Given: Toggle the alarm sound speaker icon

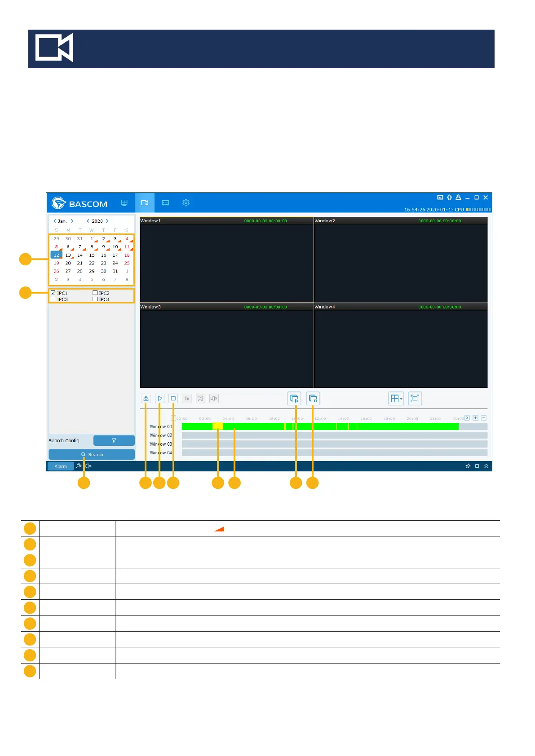Looking at the screenshot, I should pyautogui.click(x=88, y=466).
